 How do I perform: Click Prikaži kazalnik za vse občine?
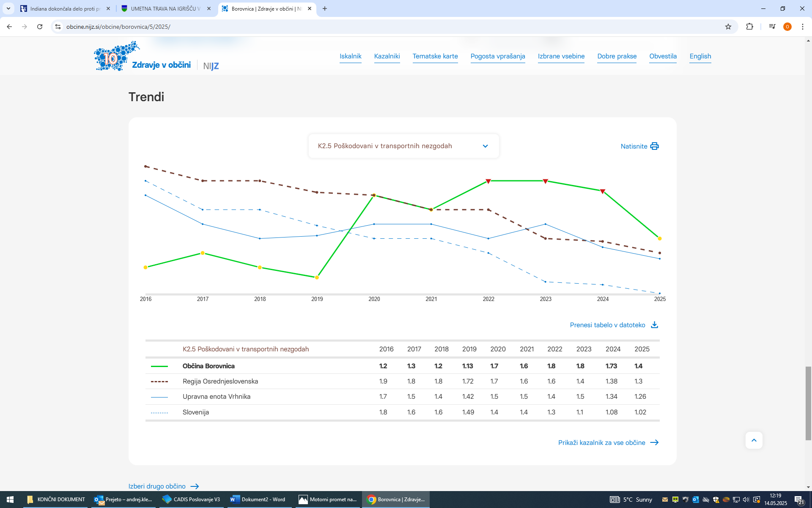[x=608, y=442]
